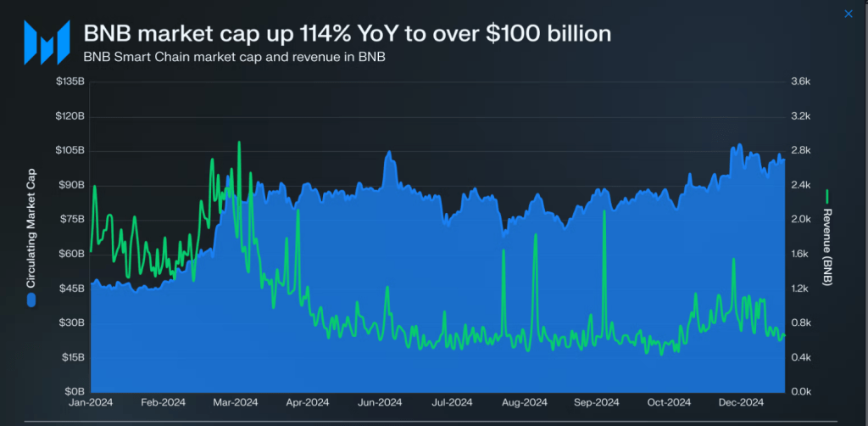Screen dimensions: 868x426
Task: Click the Messari logo icon
Action: pyautogui.click(x=47, y=42)
